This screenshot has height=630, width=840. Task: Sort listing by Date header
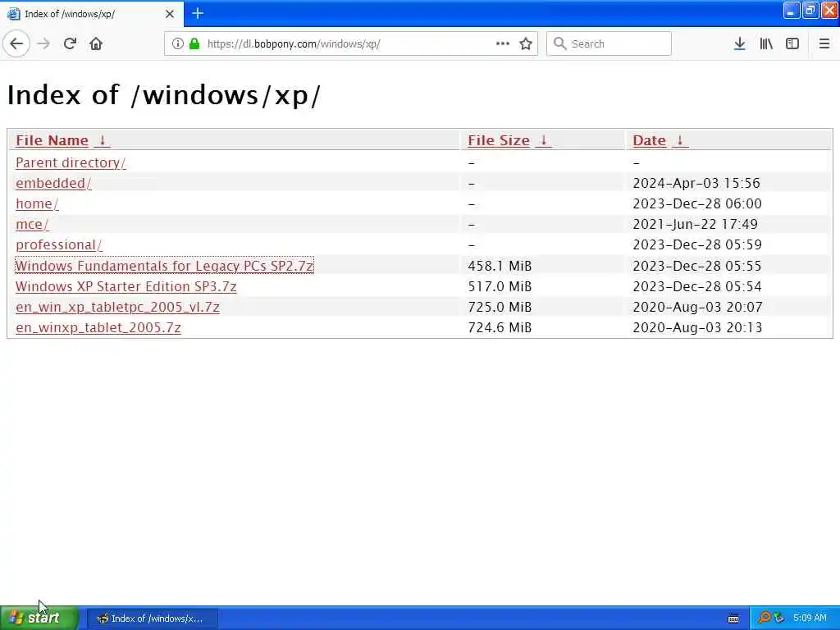[650, 140]
